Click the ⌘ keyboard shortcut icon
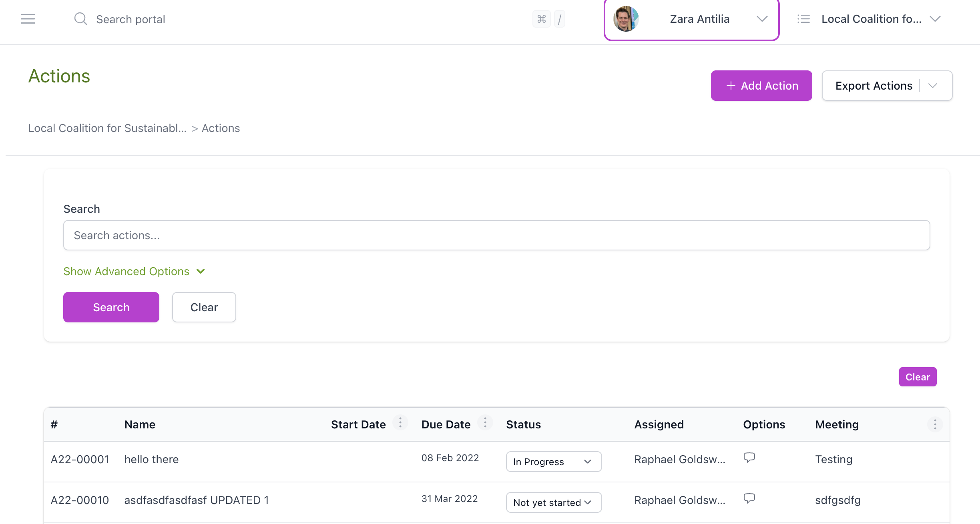 coord(542,19)
